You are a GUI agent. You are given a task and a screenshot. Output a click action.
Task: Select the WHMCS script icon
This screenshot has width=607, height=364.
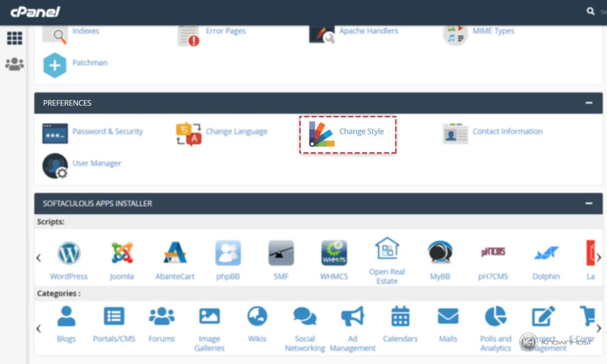[x=334, y=253]
